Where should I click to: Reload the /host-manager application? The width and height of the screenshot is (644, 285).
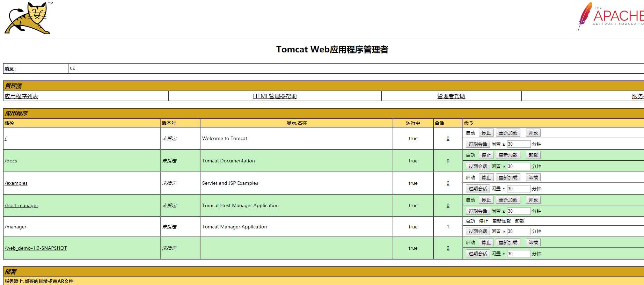coord(508,200)
